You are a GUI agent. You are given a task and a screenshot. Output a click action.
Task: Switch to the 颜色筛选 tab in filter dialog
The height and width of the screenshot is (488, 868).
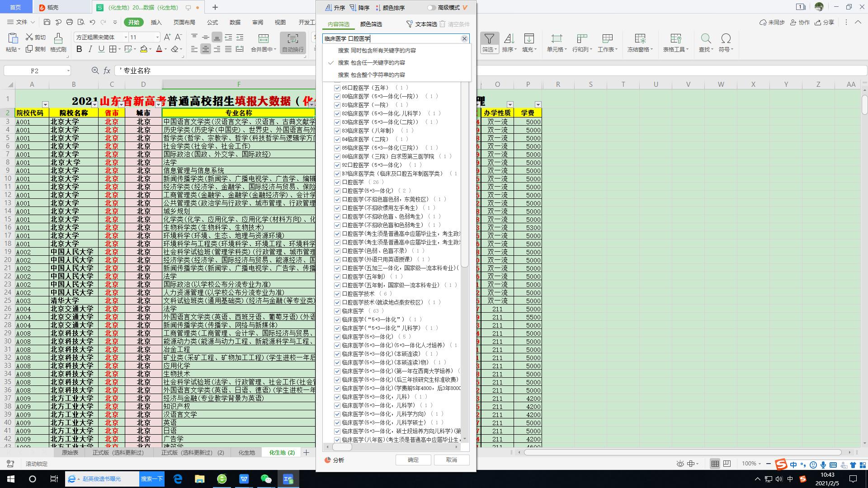tap(372, 24)
